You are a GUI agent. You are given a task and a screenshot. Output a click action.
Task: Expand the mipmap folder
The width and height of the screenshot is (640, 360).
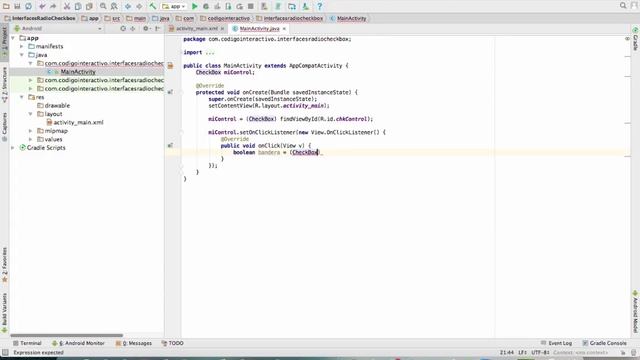click(x=31, y=131)
